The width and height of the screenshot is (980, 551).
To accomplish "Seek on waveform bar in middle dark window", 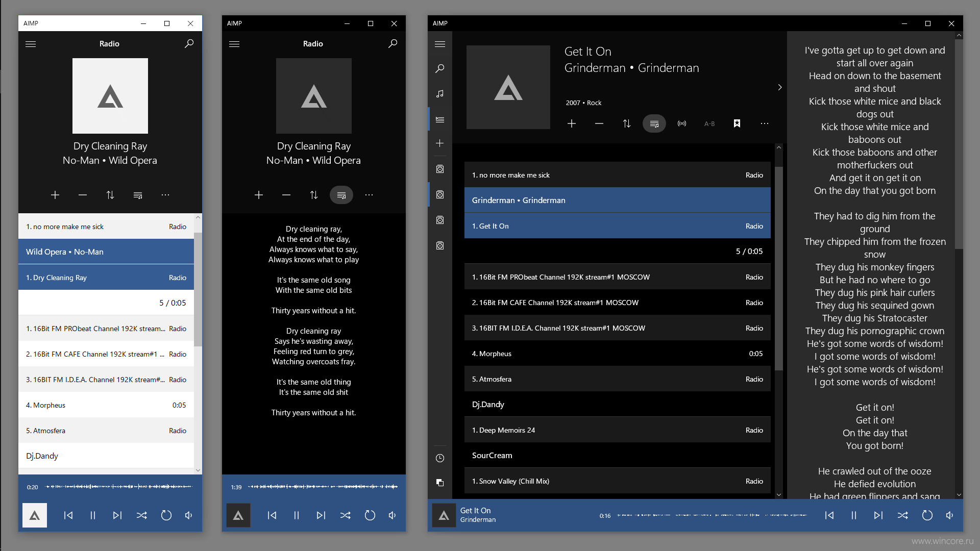I will 323,487.
